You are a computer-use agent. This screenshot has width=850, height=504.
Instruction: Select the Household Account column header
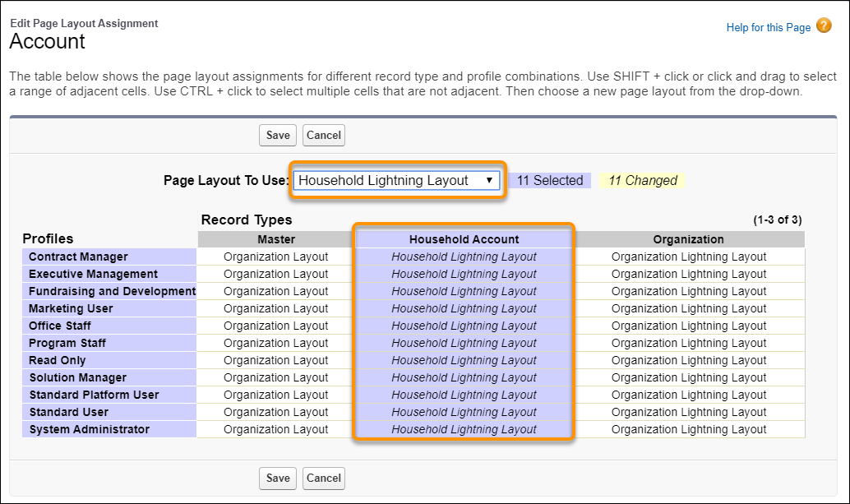coord(463,239)
